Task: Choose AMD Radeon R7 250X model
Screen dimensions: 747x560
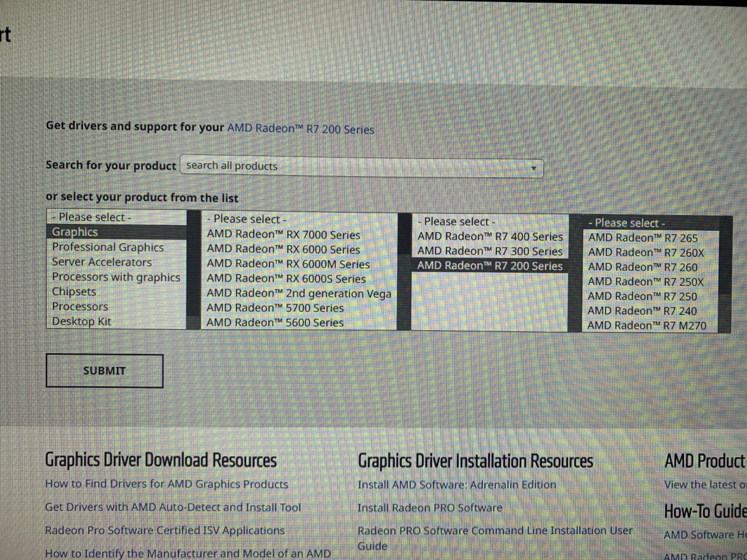Action: 651,282
